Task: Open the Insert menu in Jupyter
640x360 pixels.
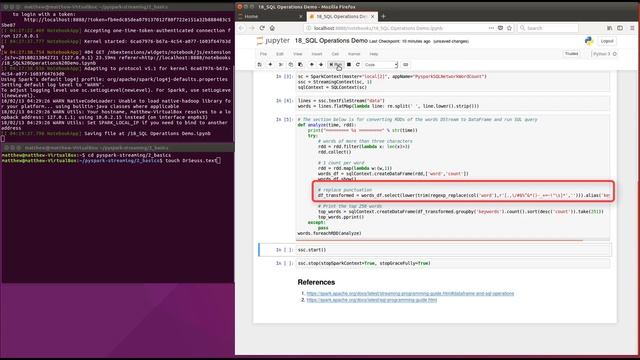Action: tap(317, 54)
